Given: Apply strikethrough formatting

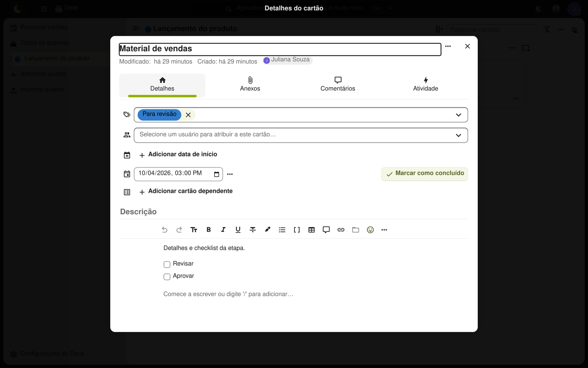Looking at the screenshot, I should 253,230.
